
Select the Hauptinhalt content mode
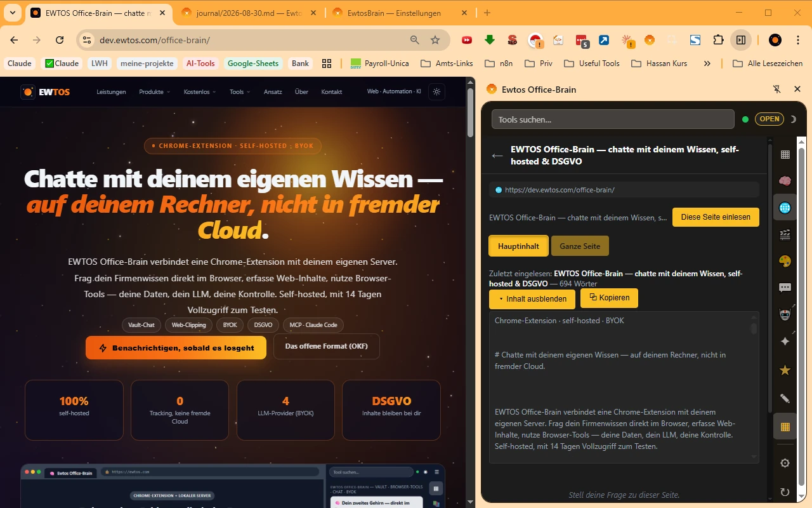pyautogui.click(x=518, y=246)
